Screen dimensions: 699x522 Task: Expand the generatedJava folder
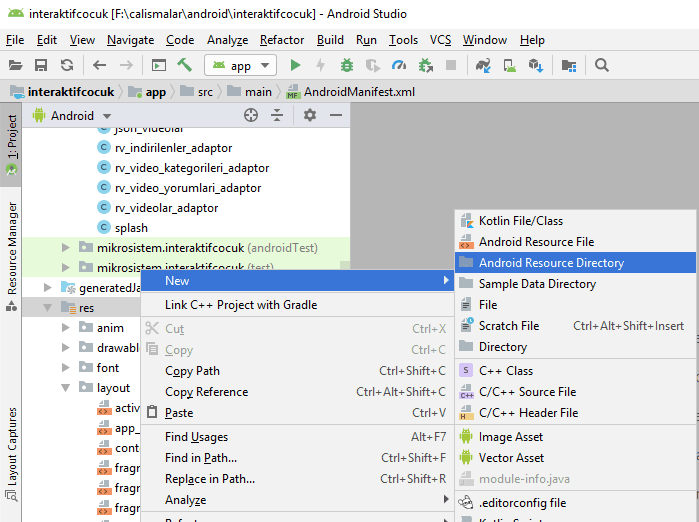[48, 288]
